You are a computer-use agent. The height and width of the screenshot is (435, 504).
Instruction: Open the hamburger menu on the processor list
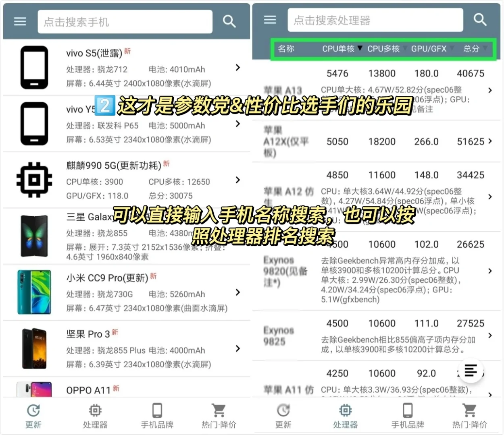[x=270, y=19]
